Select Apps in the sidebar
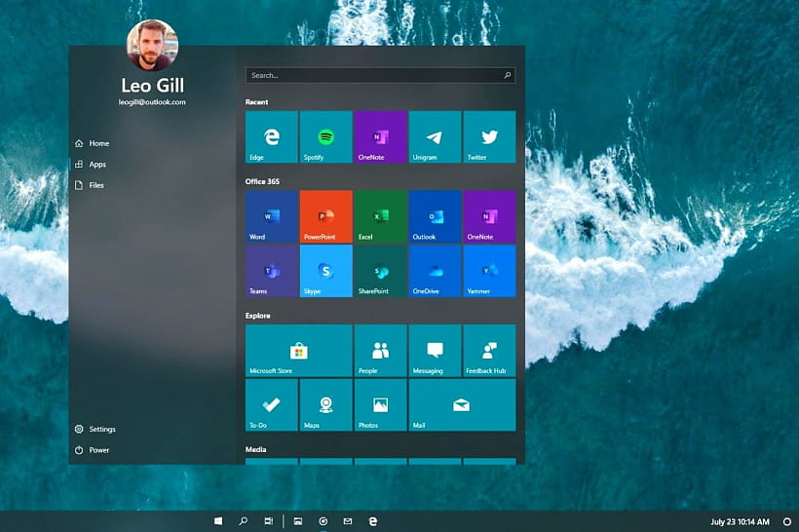The width and height of the screenshot is (799, 532). click(x=91, y=165)
